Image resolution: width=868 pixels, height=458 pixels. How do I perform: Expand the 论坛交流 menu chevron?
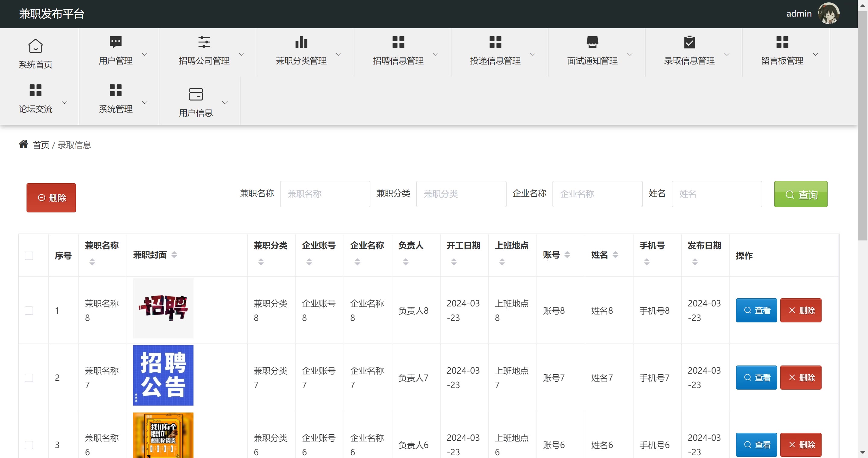pyautogui.click(x=64, y=102)
